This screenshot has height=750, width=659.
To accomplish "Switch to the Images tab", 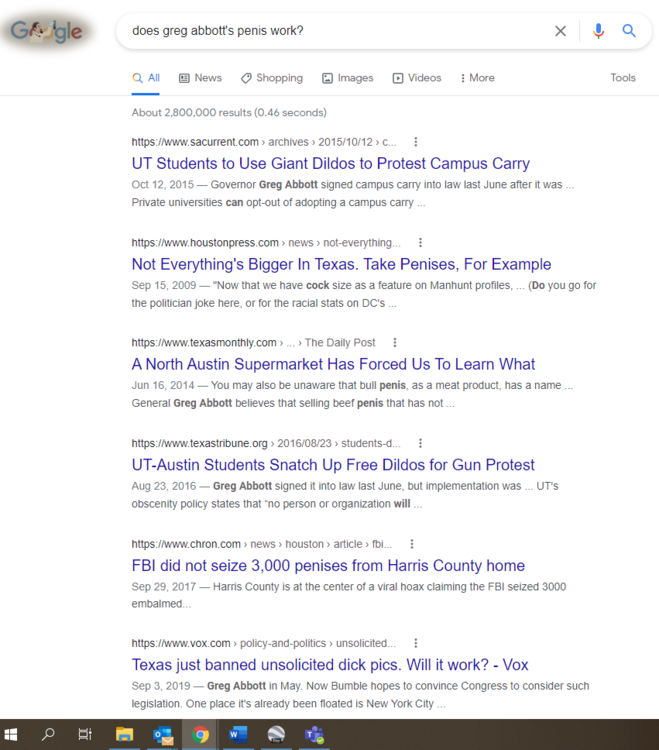I will coord(347,78).
